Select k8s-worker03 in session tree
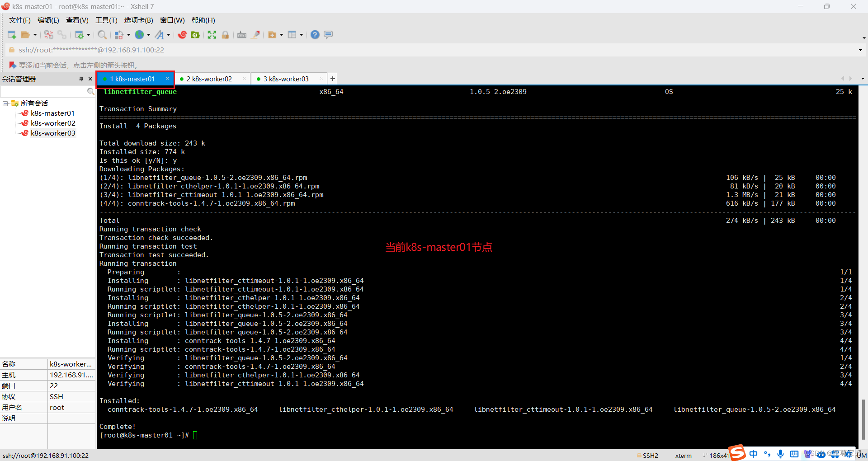 (x=53, y=133)
